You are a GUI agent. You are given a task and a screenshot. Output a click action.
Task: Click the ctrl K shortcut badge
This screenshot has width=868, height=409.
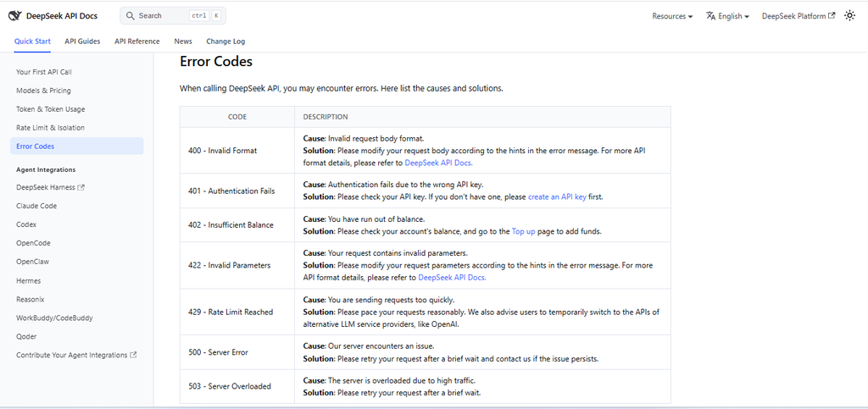click(205, 16)
